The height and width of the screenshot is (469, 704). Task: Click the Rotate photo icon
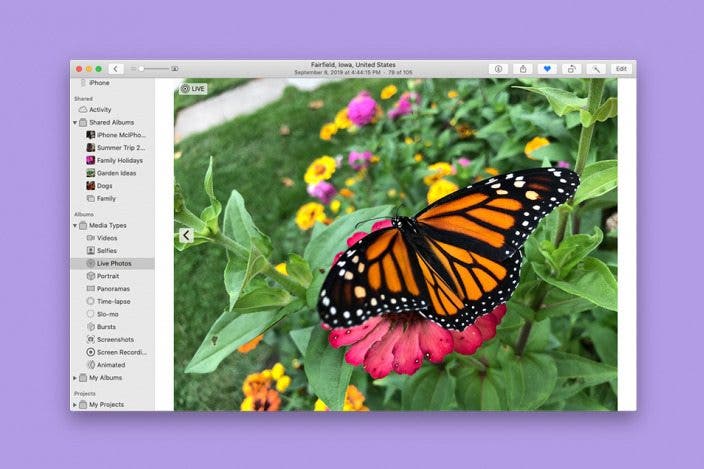coord(571,69)
